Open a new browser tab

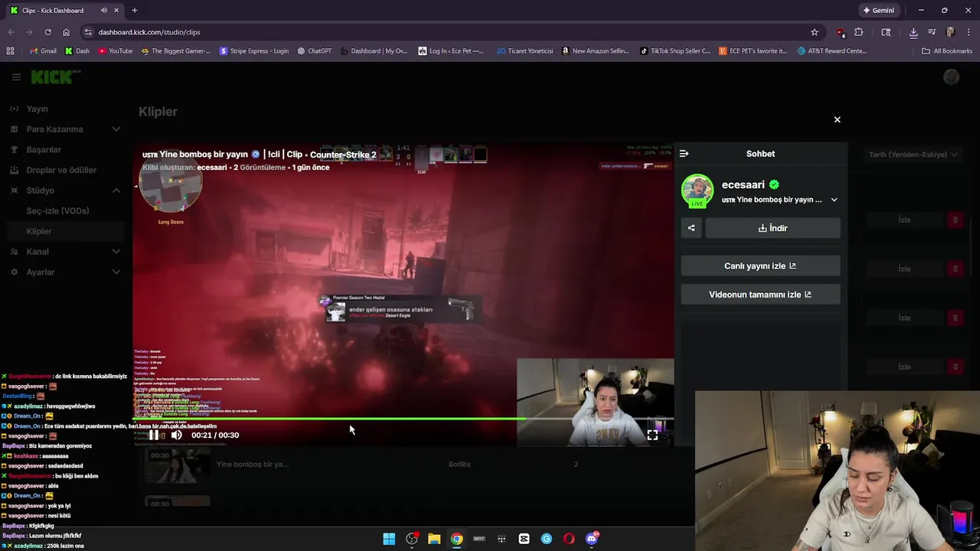click(134, 11)
